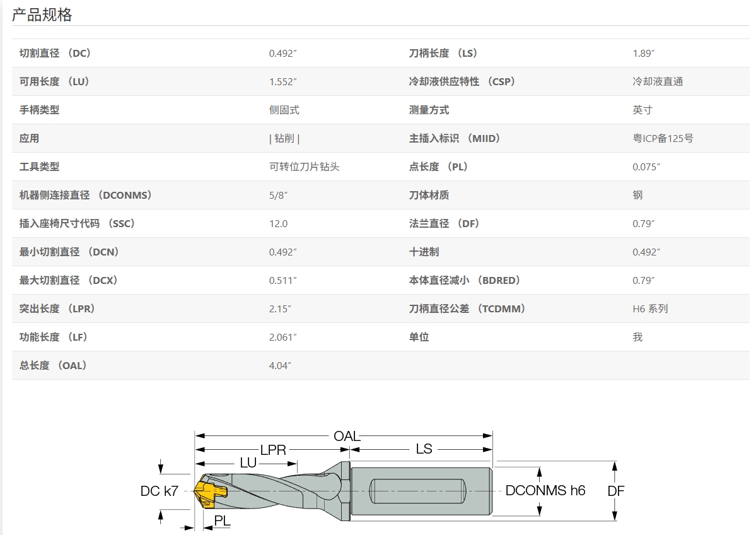
Task: Select the DC k7 label in diagram
Action: tap(159, 491)
